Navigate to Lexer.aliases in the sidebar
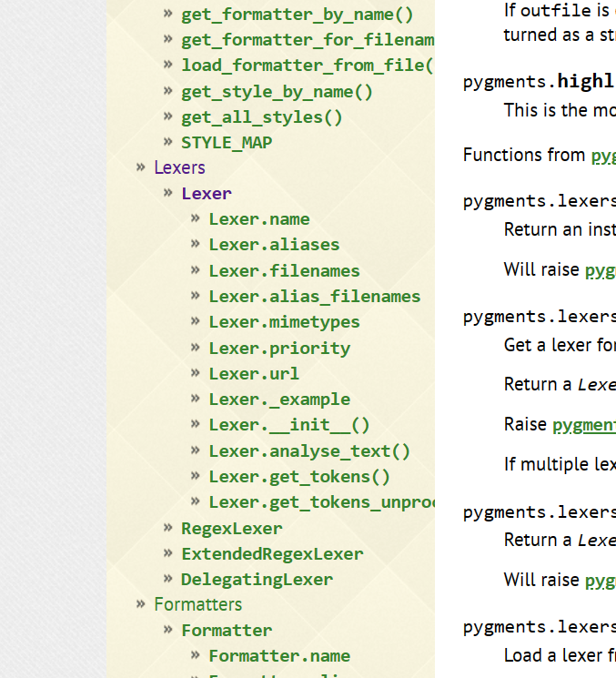616x678 pixels. (274, 245)
